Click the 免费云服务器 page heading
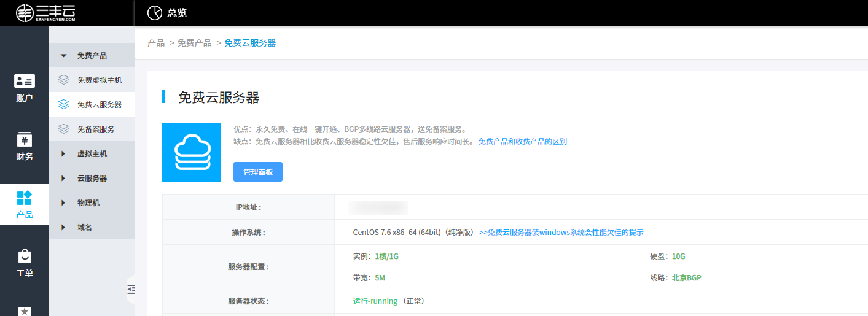This screenshot has height=316, width=868. 219,97
